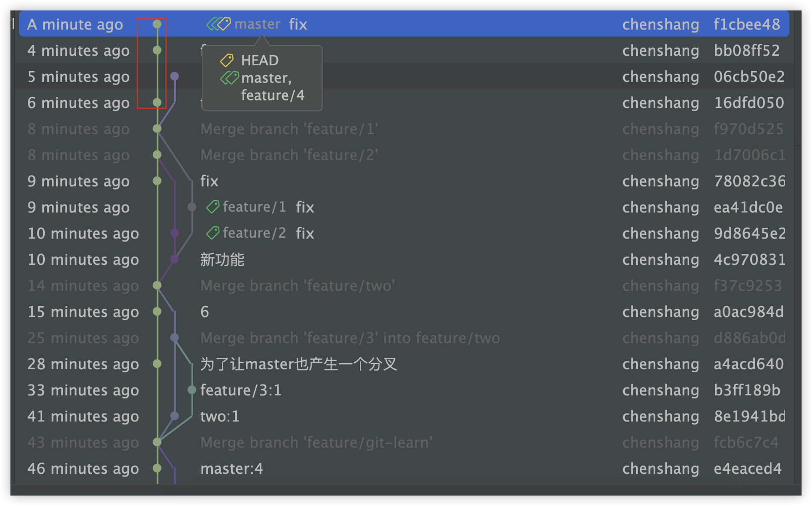
Task: Click the green tag icon next to feature/2
Action: coord(213,233)
